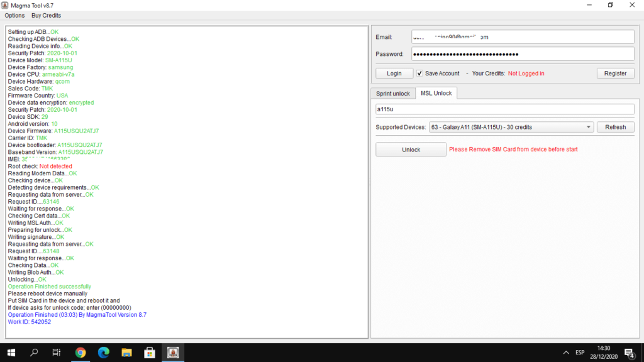
Task: Click 'Please Remove SIM Card' warning text
Action: point(513,150)
